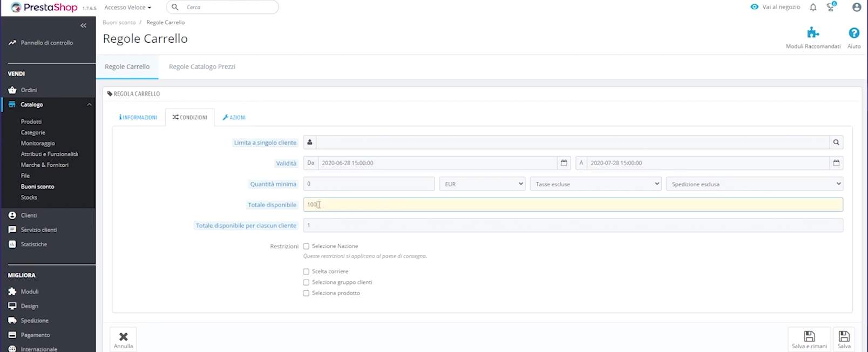Switch to the Azioni tab
Image resolution: width=868 pixels, height=352 pixels.
(x=234, y=118)
